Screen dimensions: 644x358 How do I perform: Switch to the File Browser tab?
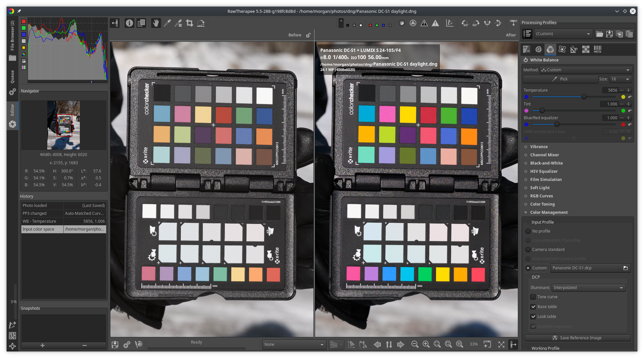(x=12, y=40)
